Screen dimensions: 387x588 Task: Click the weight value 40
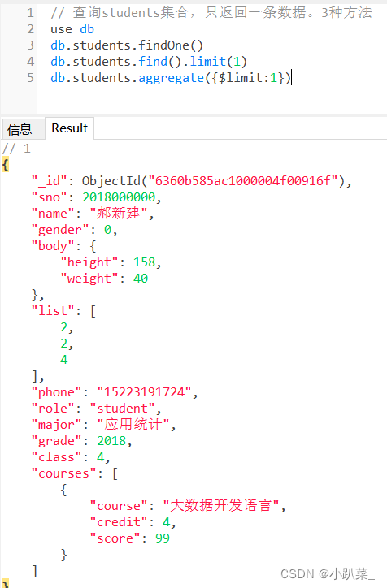[141, 279]
